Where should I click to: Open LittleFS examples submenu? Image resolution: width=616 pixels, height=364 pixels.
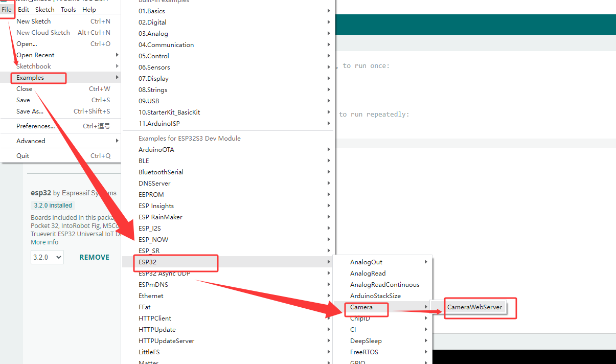pos(228,352)
